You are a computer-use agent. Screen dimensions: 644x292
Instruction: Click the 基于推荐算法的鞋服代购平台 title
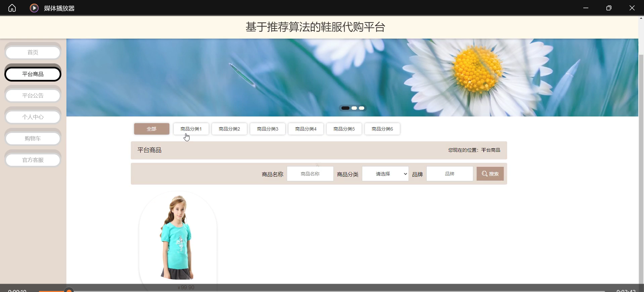pyautogui.click(x=315, y=27)
